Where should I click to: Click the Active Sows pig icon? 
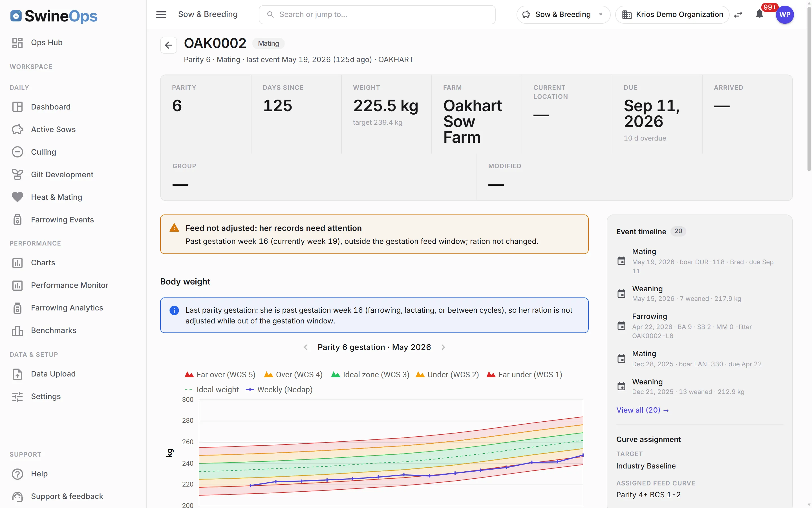(x=17, y=129)
